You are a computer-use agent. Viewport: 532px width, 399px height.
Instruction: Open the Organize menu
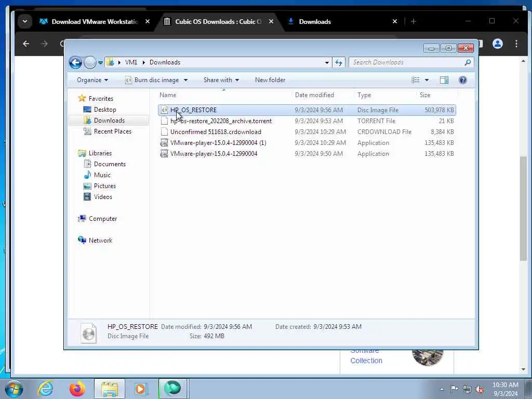[92, 80]
